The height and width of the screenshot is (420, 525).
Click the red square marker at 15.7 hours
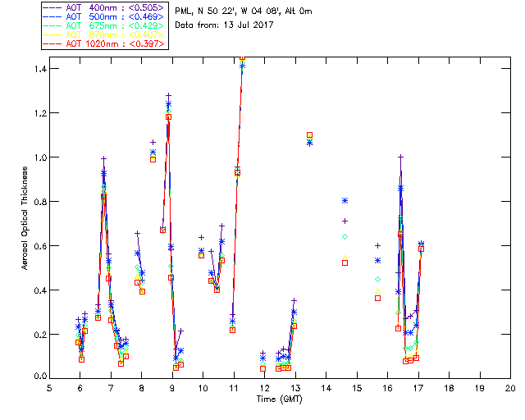pos(377,298)
